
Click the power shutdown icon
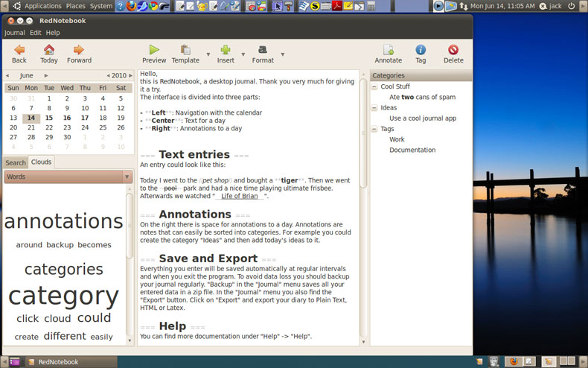572,6
